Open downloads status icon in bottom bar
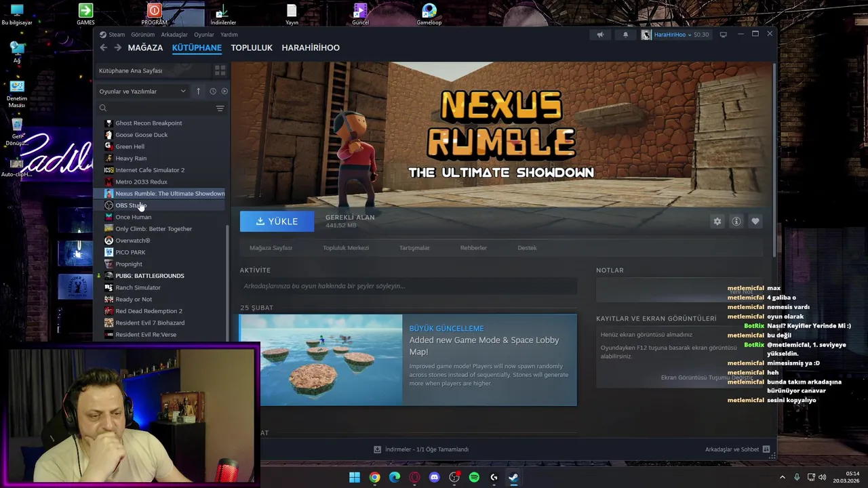This screenshot has height=488, width=868. tap(378, 449)
